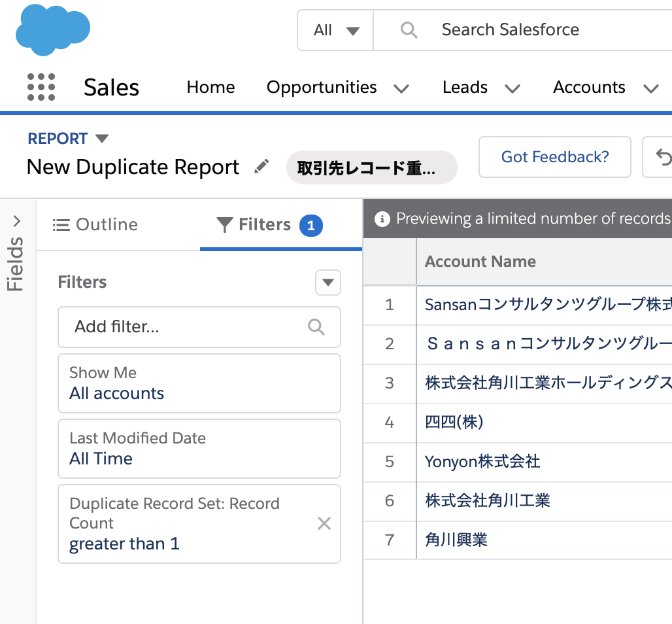Open the Yonyon株式会社 account row

point(482,462)
